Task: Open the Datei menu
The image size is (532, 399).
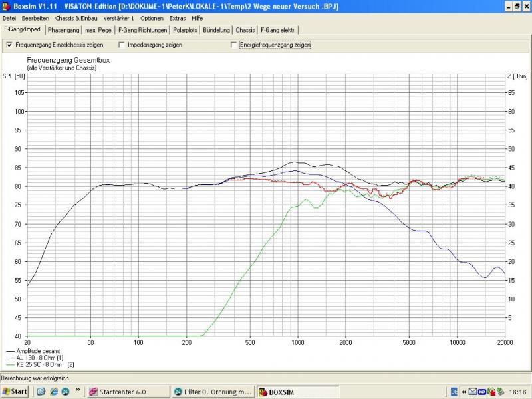Action: tap(9, 18)
